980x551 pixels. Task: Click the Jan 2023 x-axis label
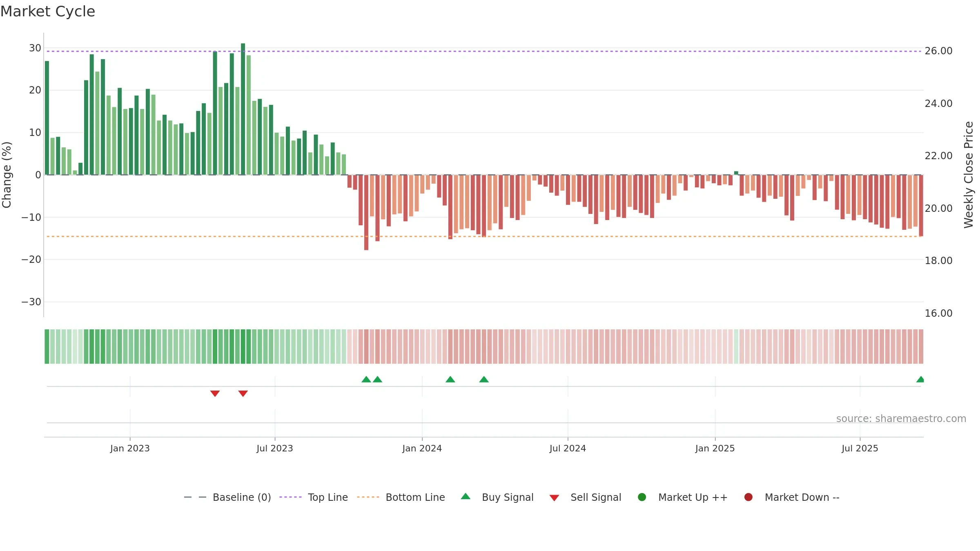point(130,448)
